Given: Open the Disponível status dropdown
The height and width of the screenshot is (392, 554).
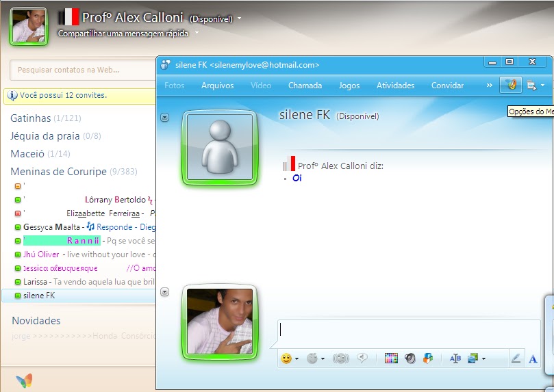Looking at the screenshot, I should click(x=239, y=18).
